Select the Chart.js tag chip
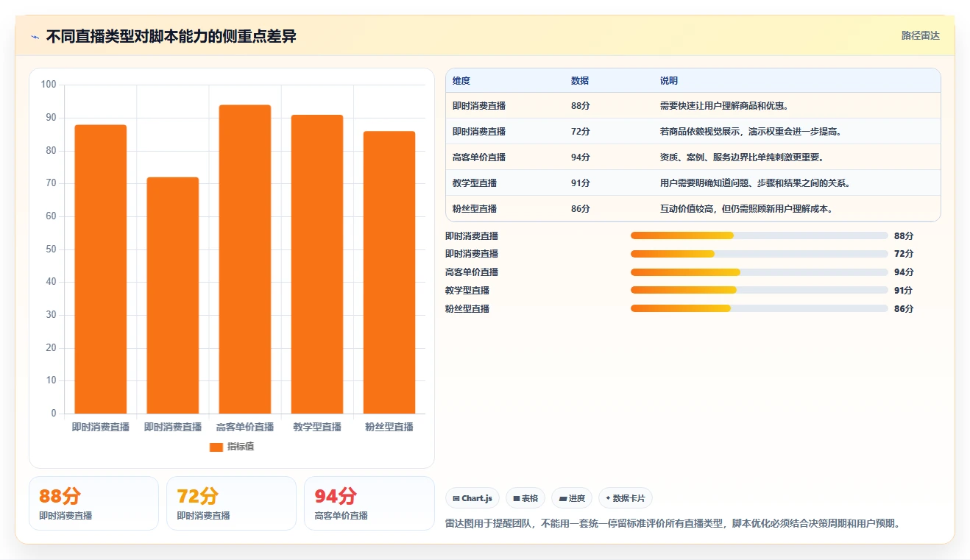 point(472,498)
